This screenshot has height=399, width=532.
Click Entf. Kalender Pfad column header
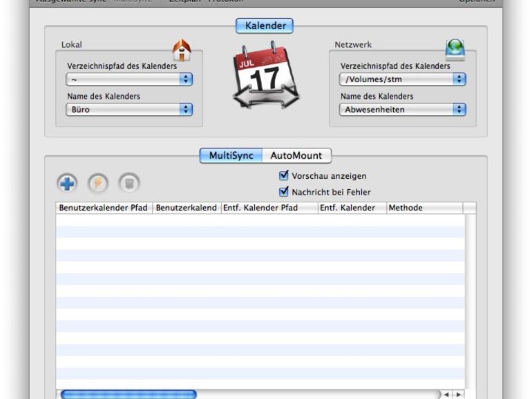coord(269,208)
